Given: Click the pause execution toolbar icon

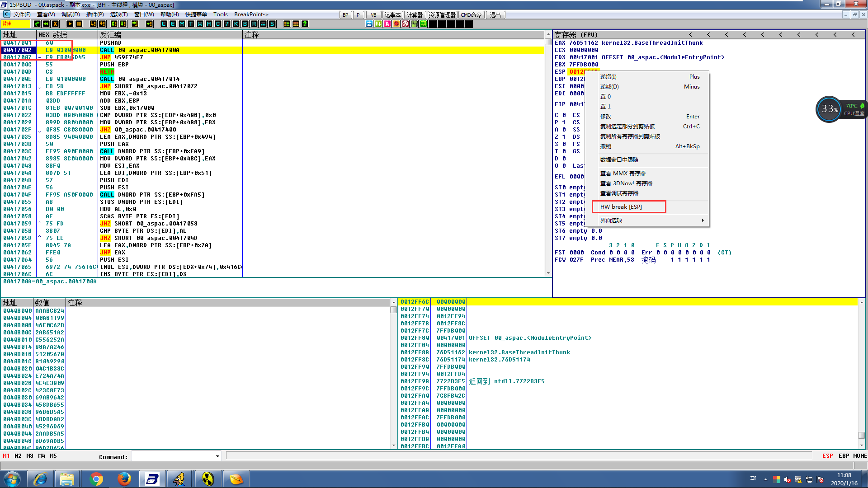Looking at the screenshot, I should [79, 24].
